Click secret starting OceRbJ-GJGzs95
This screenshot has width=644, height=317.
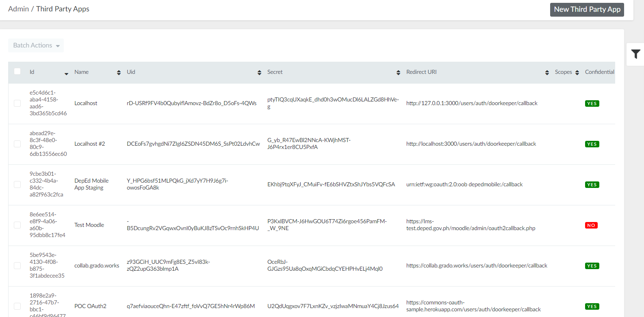click(325, 265)
